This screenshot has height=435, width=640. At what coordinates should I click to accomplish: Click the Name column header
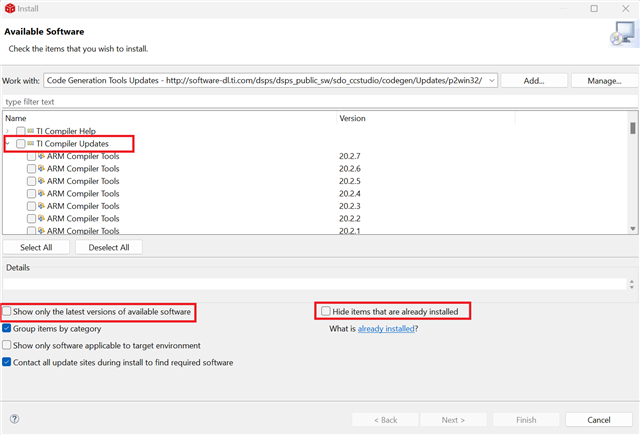click(x=170, y=118)
